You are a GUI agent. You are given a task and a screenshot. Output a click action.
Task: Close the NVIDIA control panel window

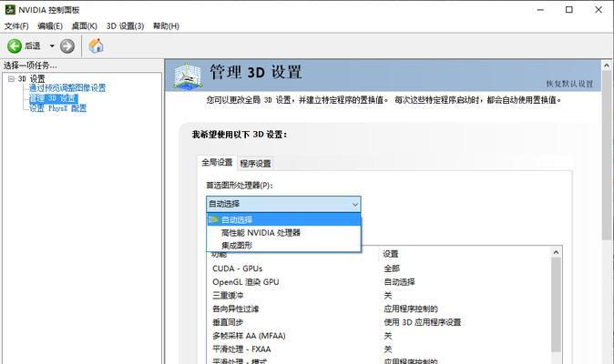pyautogui.click(x=599, y=10)
